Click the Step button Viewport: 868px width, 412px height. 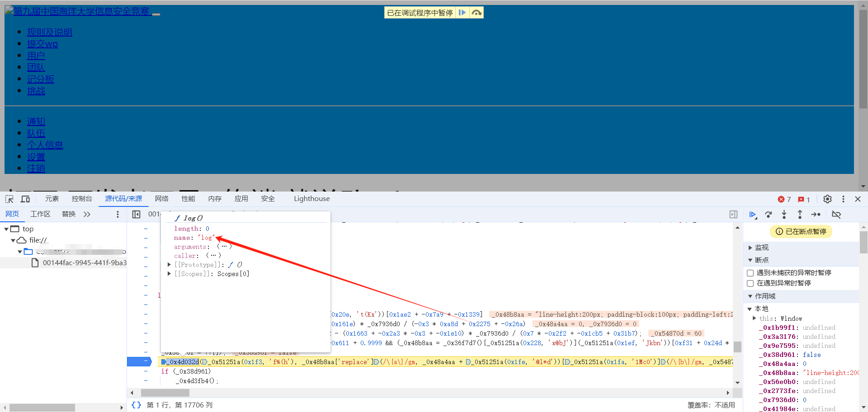click(816, 215)
